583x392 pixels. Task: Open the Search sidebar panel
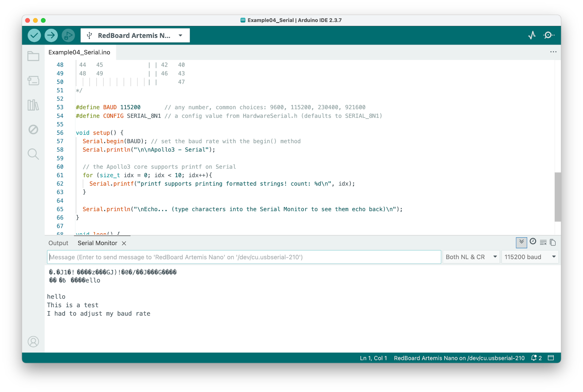coord(33,154)
